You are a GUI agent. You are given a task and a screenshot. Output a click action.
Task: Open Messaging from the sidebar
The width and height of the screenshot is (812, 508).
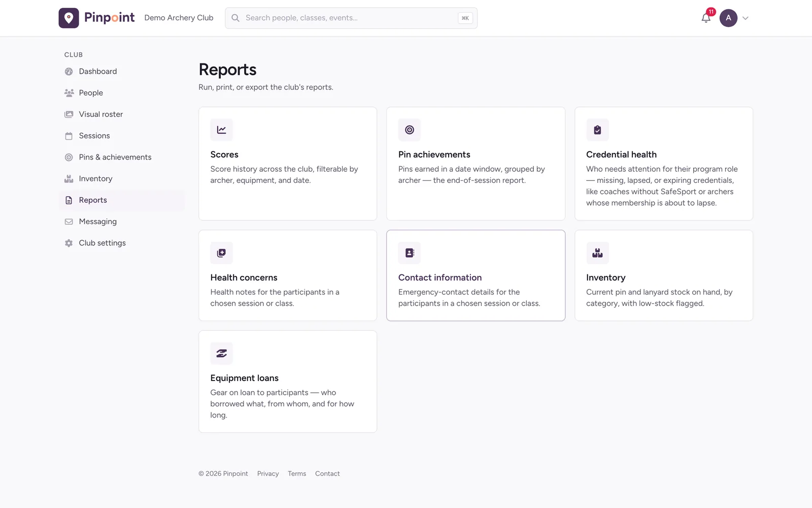coord(122,221)
